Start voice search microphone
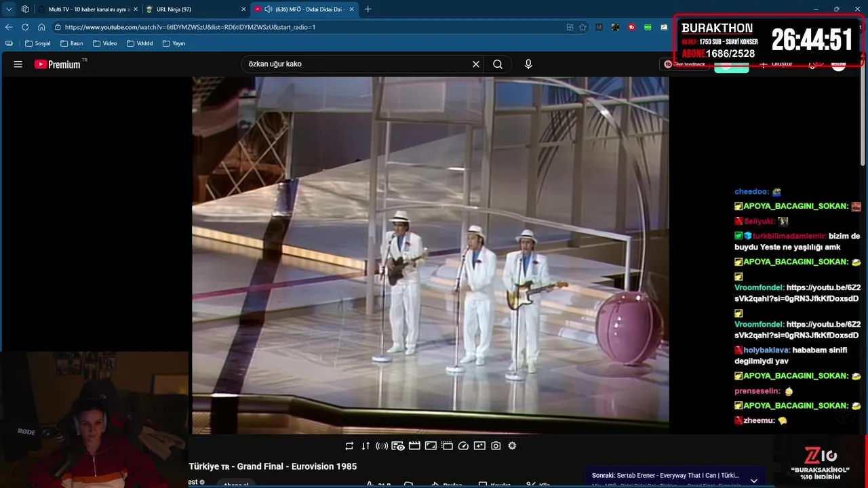This screenshot has width=868, height=488. pyautogui.click(x=528, y=64)
